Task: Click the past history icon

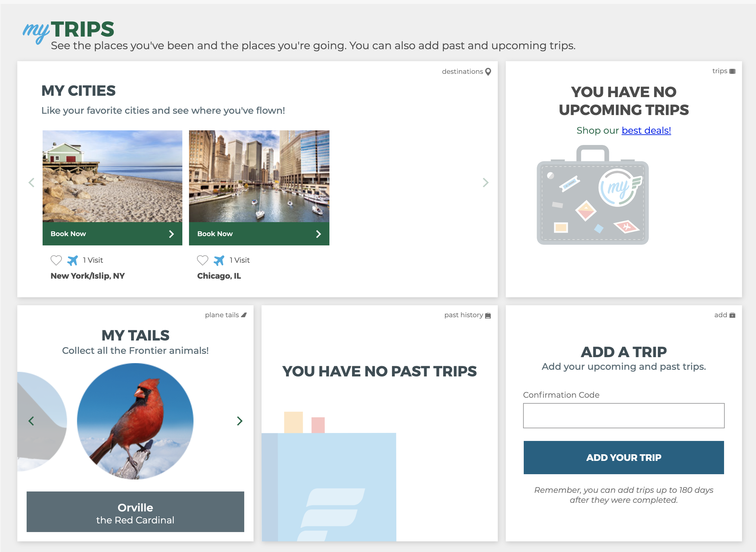Action: pos(488,316)
